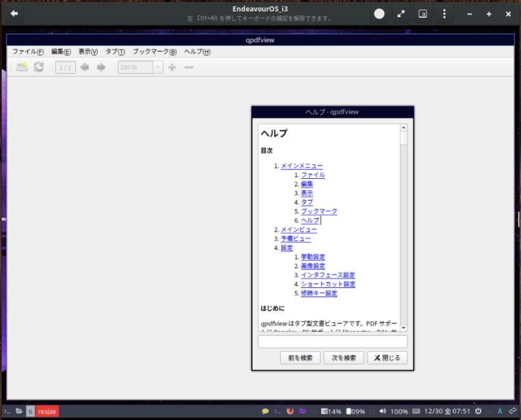Click the terminal tray icon in i3 bar
This screenshot has height=420, width=521.
[277, 411]
